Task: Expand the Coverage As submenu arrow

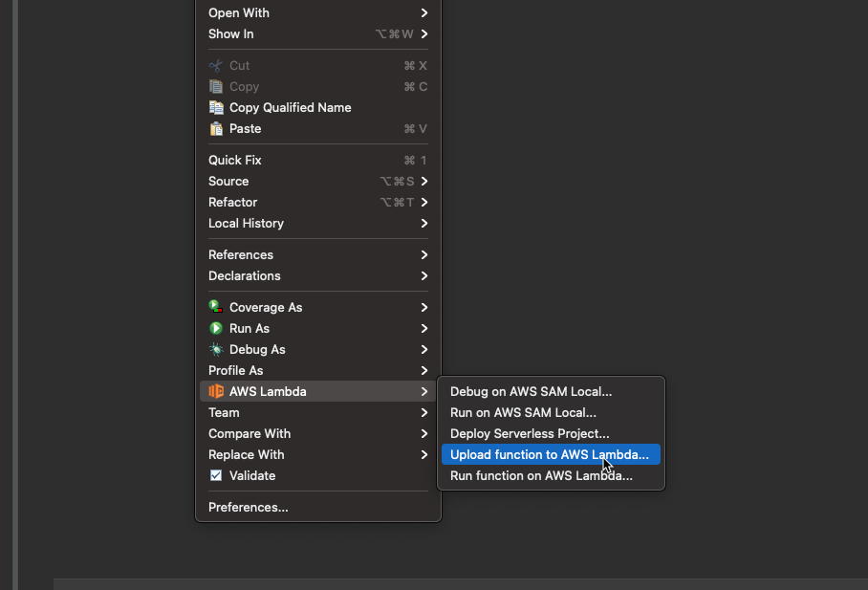Action: [x=424, y=308]
